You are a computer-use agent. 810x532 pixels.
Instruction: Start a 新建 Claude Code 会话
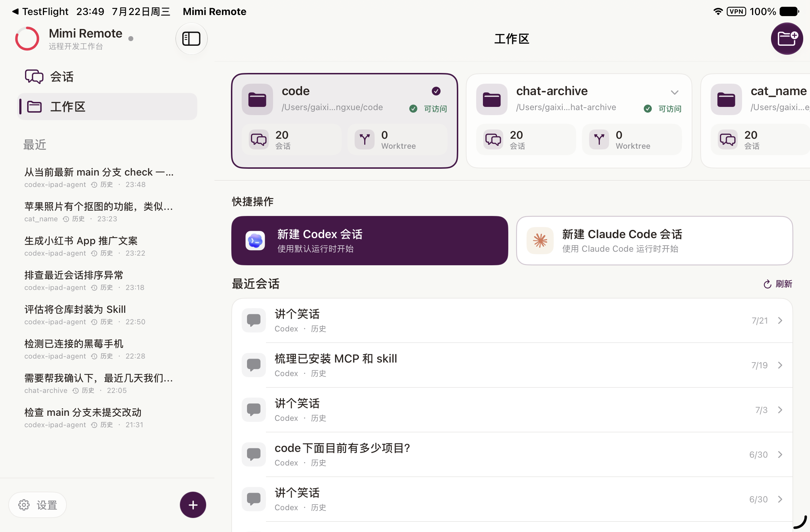(x=655, y=241)
